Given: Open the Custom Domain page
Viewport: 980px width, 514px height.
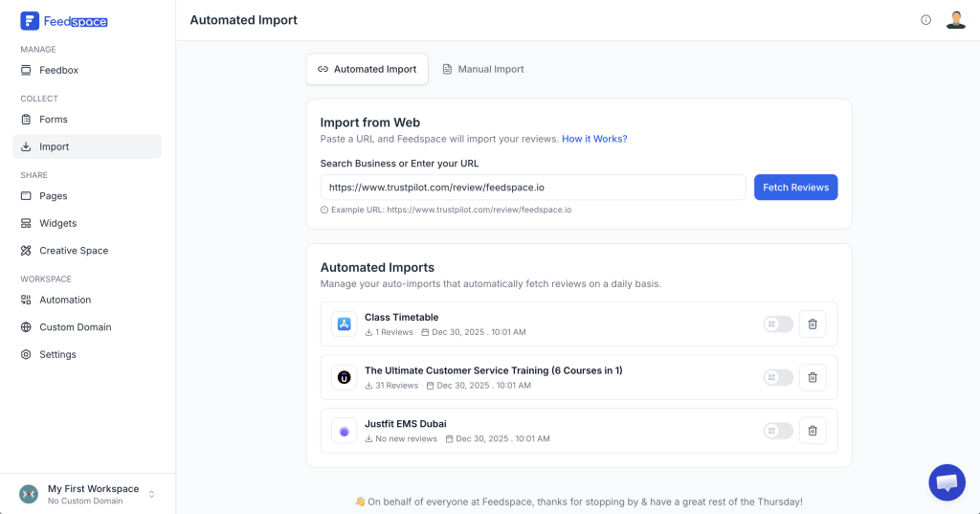Looking at the screenshot, I should pyautogui.click(x=75, y=327).
